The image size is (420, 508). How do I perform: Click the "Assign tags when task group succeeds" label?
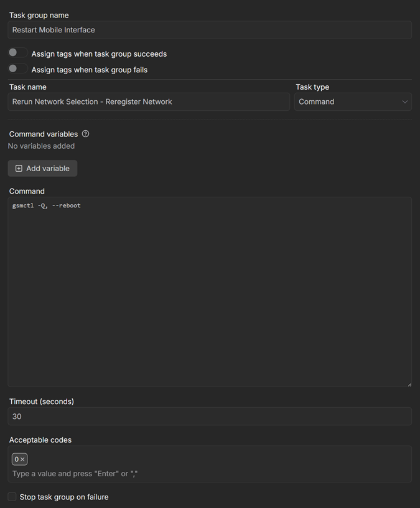tap(99, 54)
